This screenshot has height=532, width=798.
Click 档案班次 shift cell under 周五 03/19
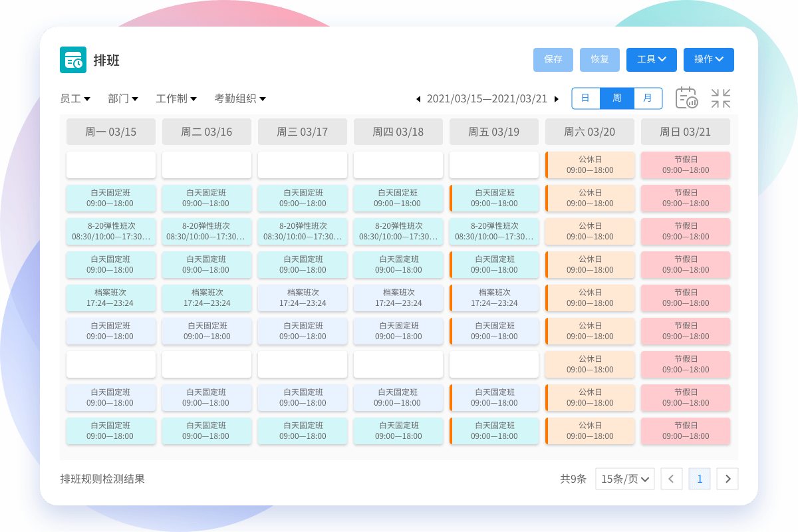pos(494,298)
